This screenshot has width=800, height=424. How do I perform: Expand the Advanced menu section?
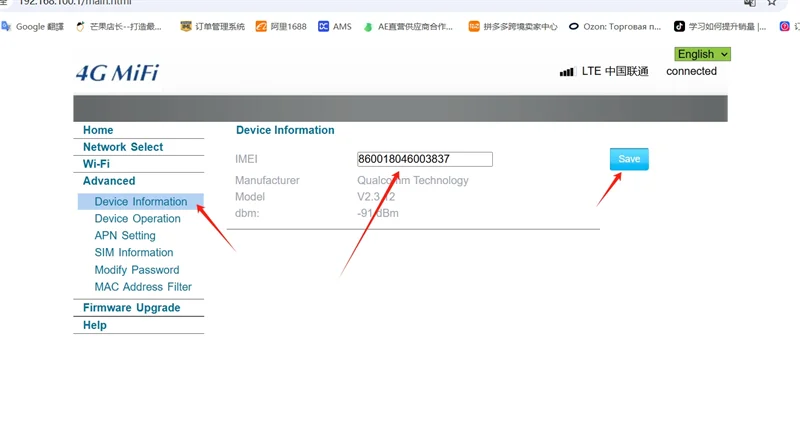109,181
